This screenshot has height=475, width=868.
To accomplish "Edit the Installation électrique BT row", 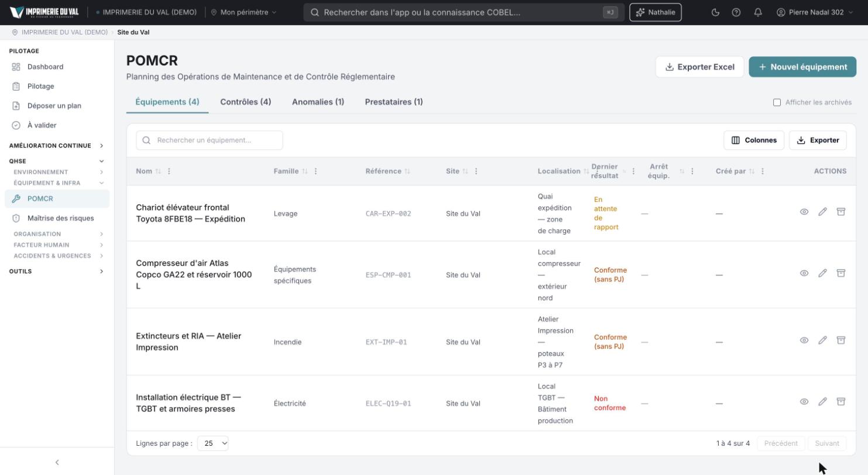I will [x=822, y=402].
